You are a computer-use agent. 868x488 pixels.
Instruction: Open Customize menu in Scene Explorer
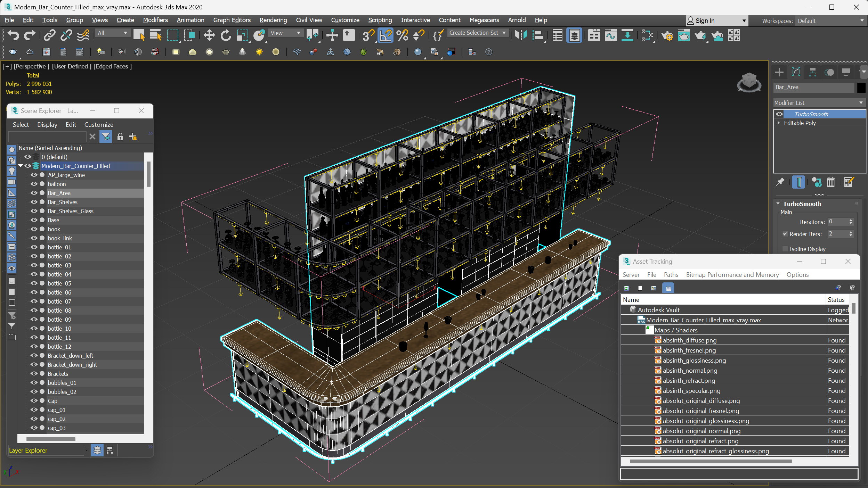click(99, 124)
